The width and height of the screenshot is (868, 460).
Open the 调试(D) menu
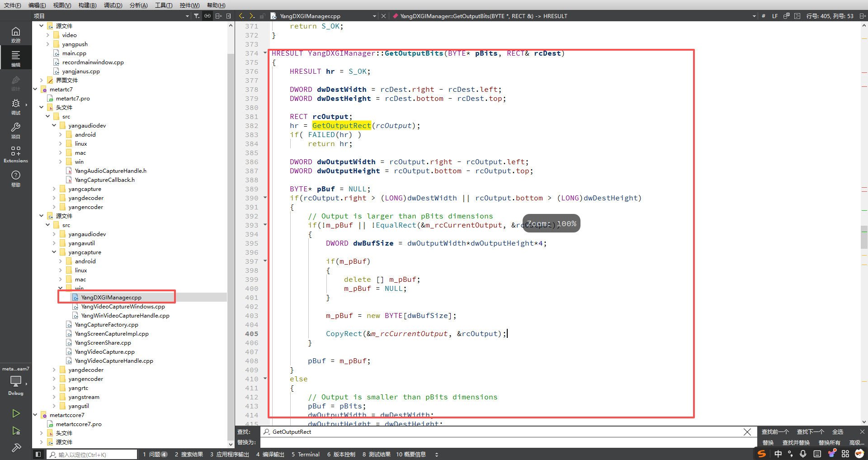click(113, 5)
